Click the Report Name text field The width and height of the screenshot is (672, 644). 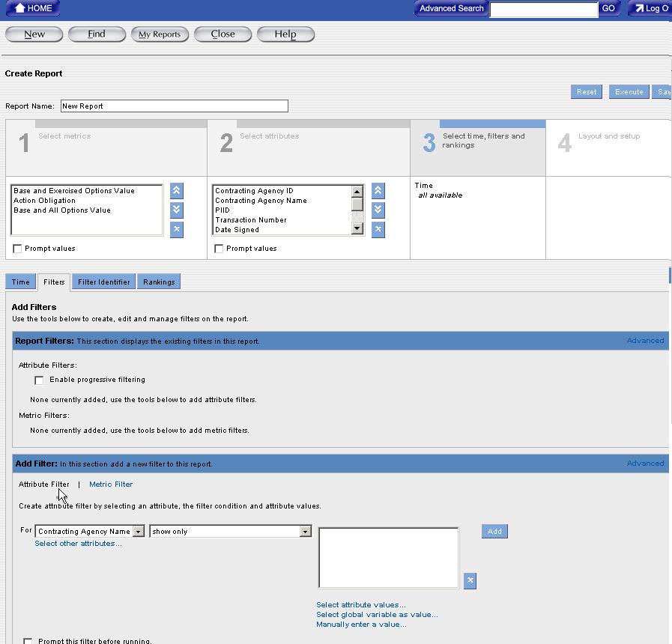(x=174, y=106)
